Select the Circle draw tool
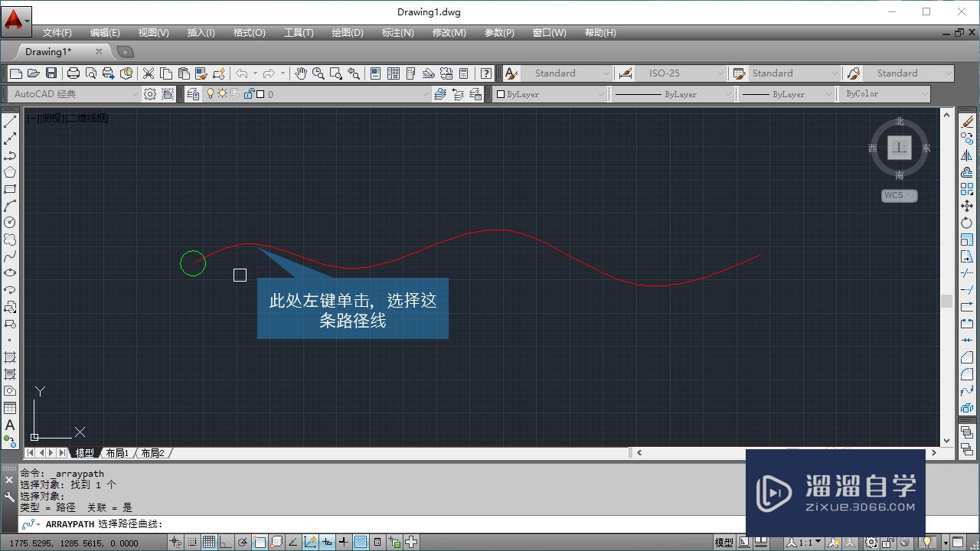Screen dimensions: 980x551 click(10, 223)
